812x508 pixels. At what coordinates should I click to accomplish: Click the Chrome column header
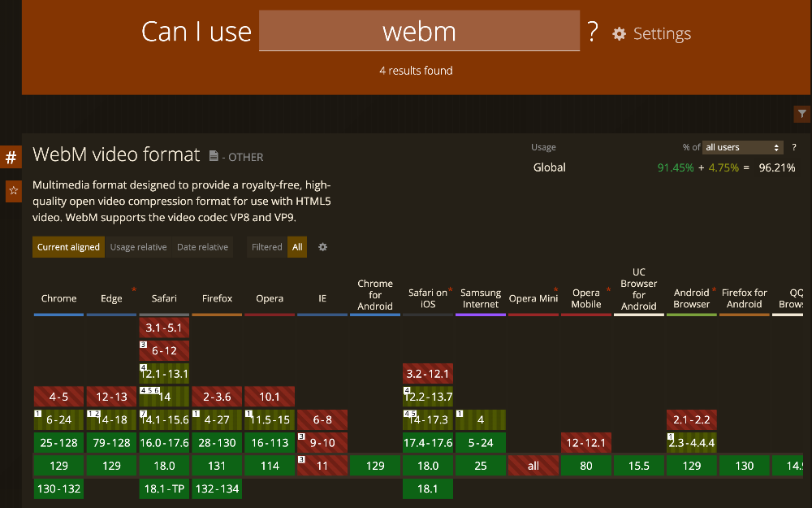(59, 298)
